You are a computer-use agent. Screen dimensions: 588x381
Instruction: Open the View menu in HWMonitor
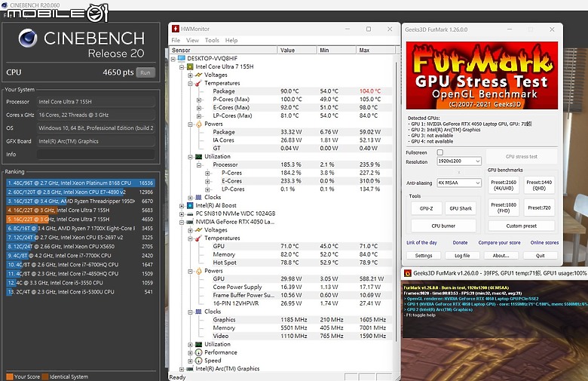pyautogui.click(x=192, y=40)
